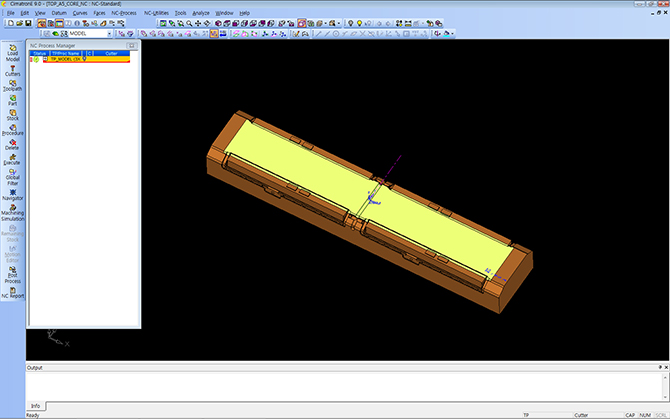Open the Analyze menu
This screenshot has width=670, height=419.
(200, 13)
